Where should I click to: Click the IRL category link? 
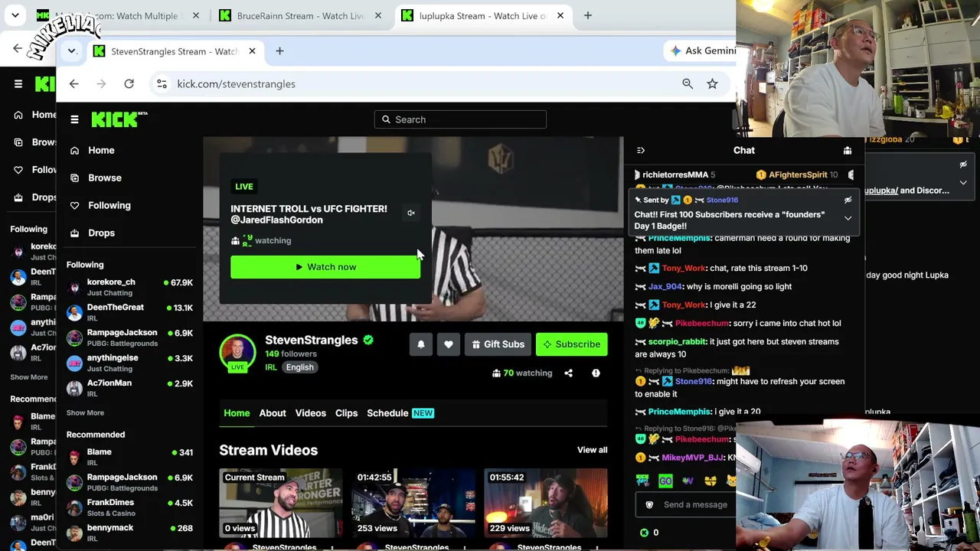coord(271,367)
